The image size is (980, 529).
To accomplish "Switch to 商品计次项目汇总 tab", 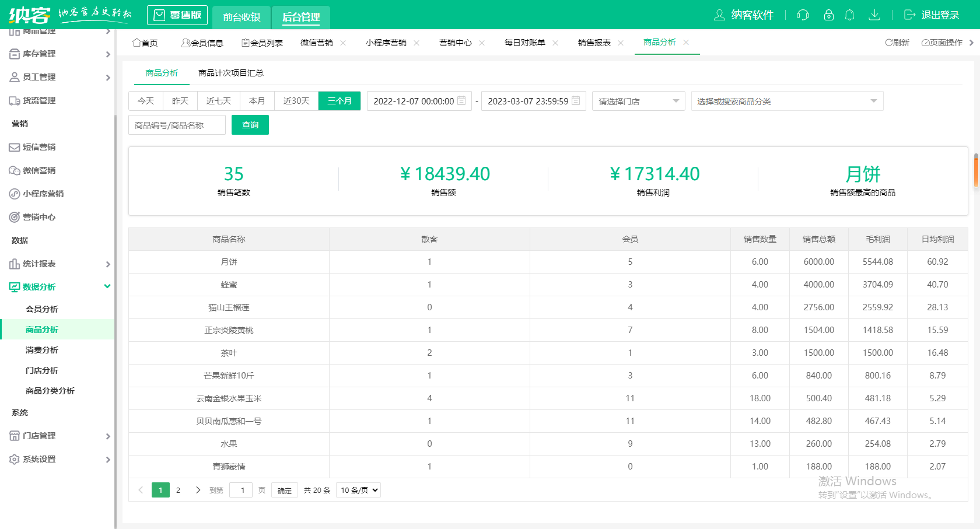I will click(x=230, y=73).
